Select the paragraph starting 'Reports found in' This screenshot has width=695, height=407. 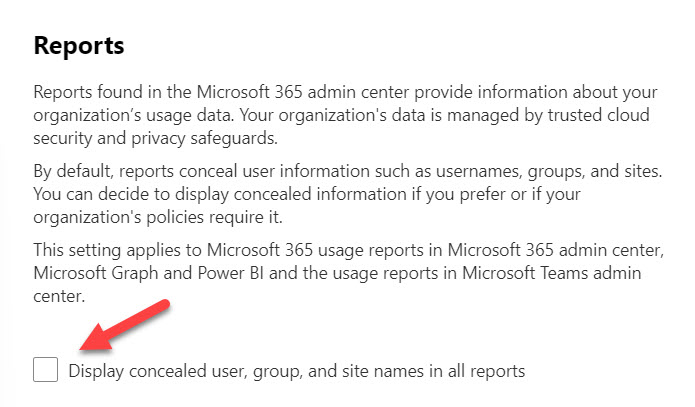pos(345,115)
